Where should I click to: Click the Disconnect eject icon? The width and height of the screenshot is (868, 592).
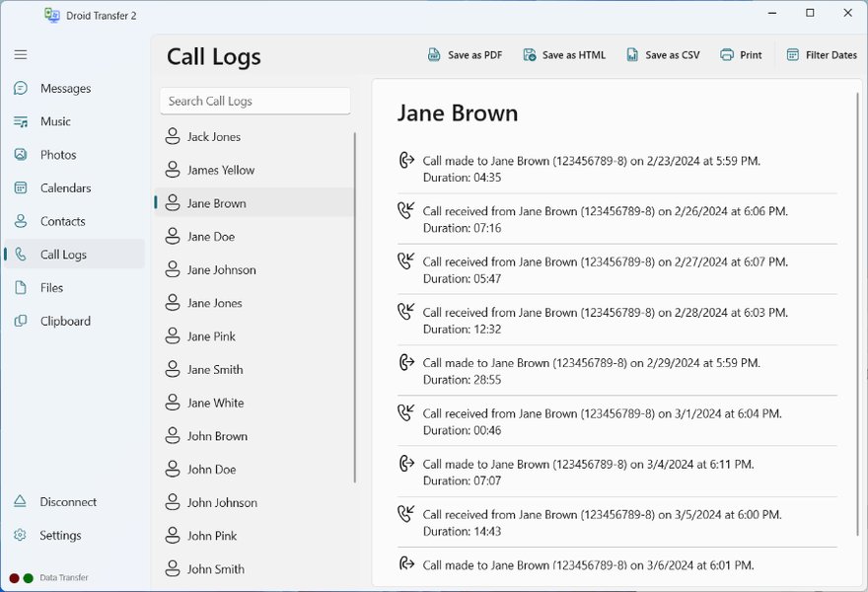(20, 501)
